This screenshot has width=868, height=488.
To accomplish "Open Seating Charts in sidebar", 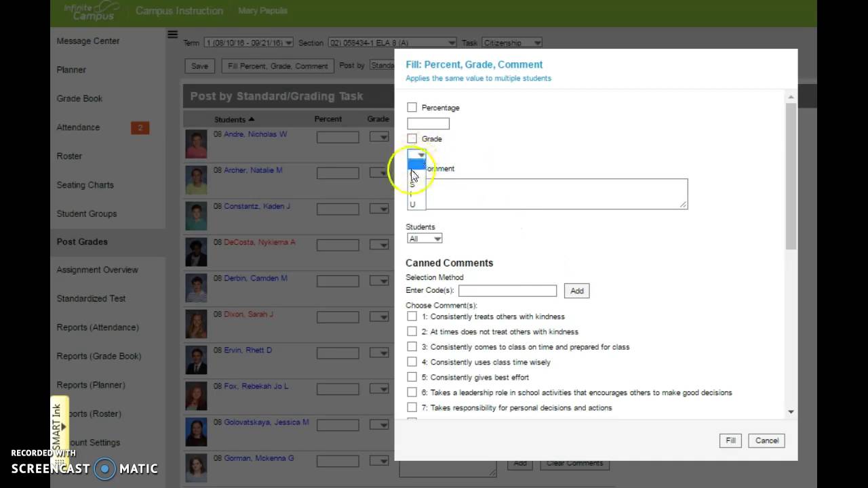I will click(x=85, y=185).
